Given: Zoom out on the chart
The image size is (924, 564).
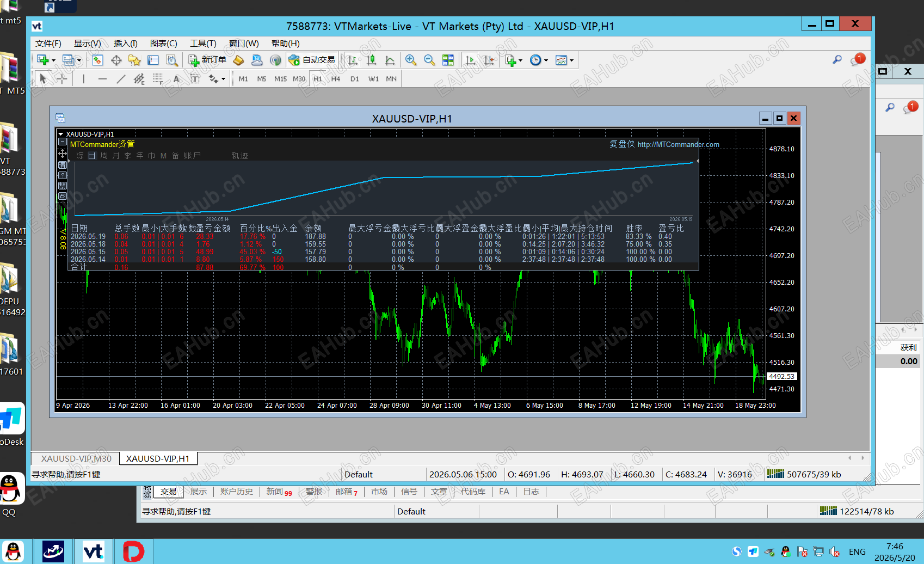Looking at the screenshot, I should pyautogui.click(x=429, y=60).
